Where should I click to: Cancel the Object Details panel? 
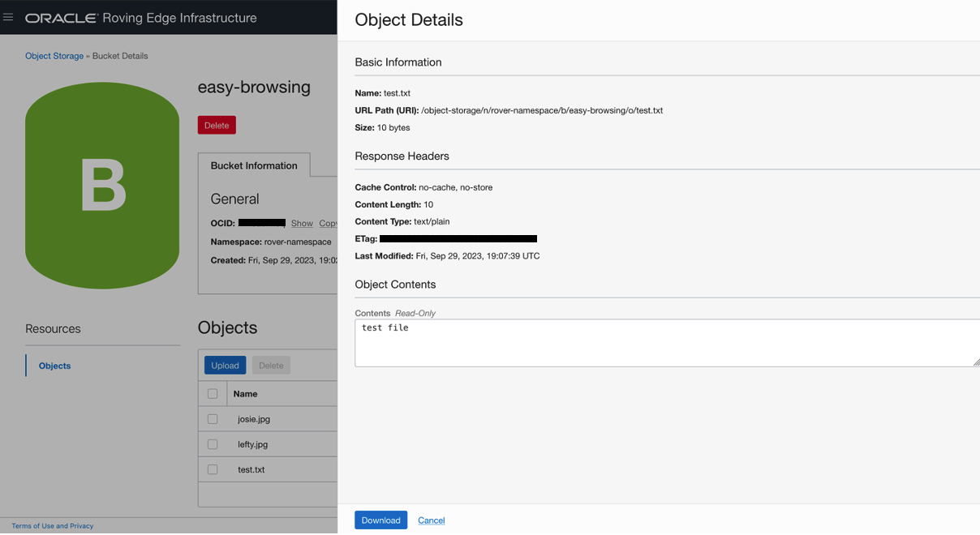click(431, 520)
